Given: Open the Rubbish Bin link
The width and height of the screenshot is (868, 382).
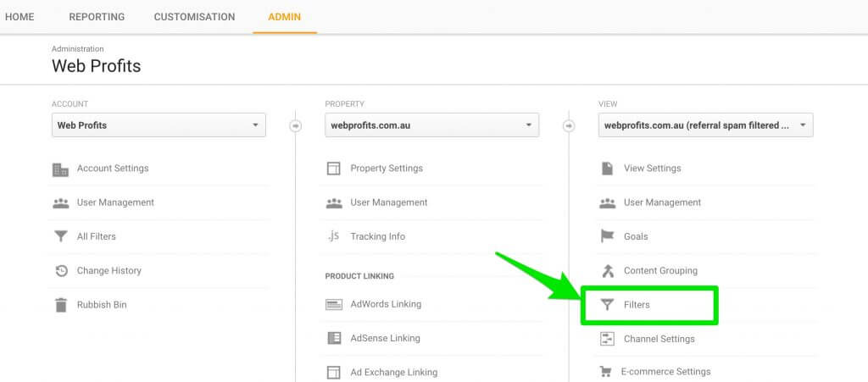Looking at the screenshot, I should [102, 305].
